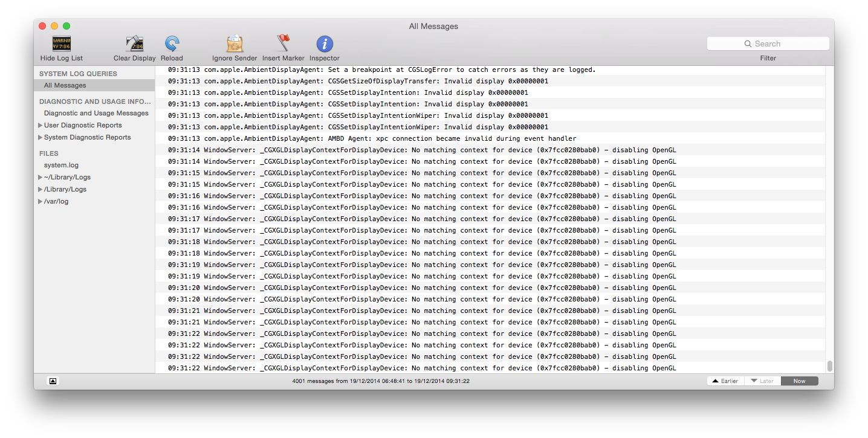Click the status bar reveal icon at bottom-left
The width and height of the screenshot is (868, 438).
click(53, 381)
